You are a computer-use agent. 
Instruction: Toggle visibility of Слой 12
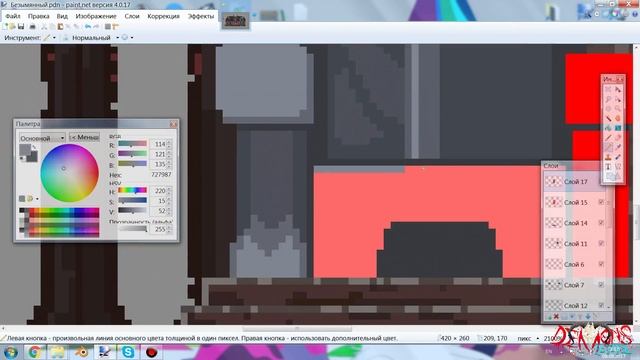pyautogui.click(x=601, y=305)
